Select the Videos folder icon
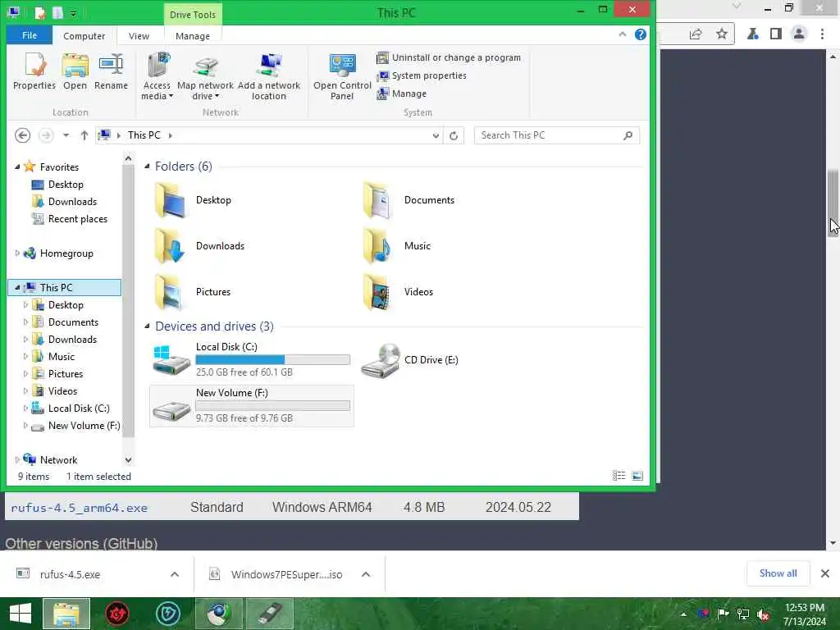The image size is (840, 630). pos(379,292)
